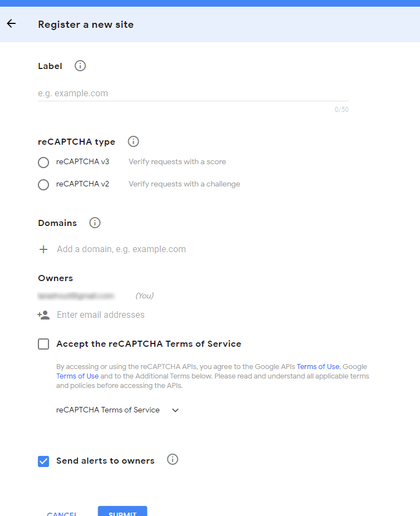Viewport: 420px width, 516px height.
Task: Open the Google APIs Terms of Use link
Action: coord(318,366)
